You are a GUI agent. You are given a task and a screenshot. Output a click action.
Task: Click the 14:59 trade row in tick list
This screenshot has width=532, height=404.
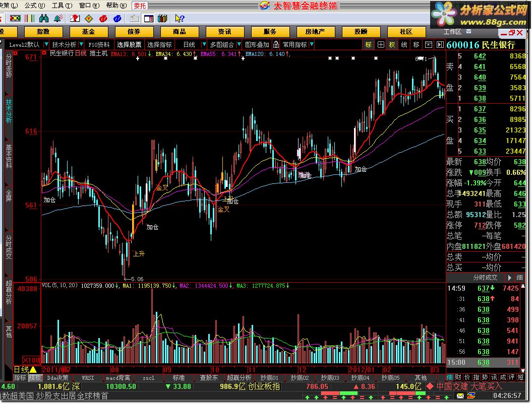point(483,288)
